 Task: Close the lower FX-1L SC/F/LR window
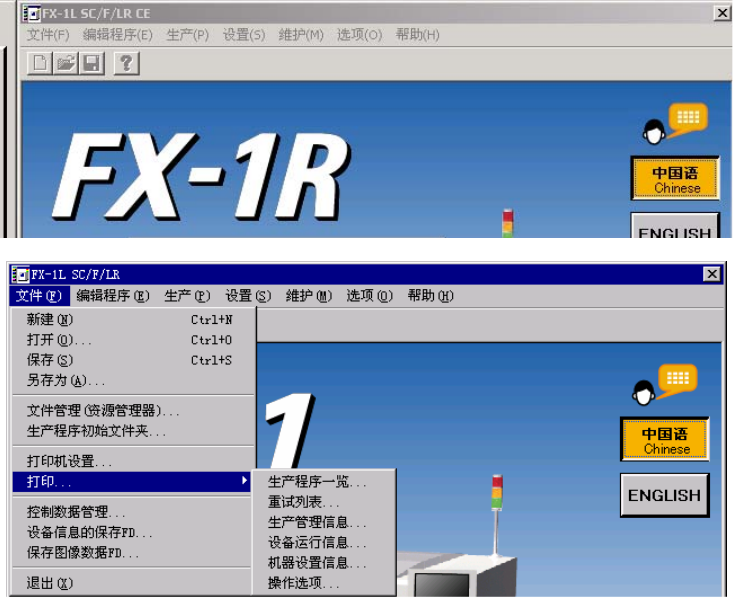(x=711, y=274)
